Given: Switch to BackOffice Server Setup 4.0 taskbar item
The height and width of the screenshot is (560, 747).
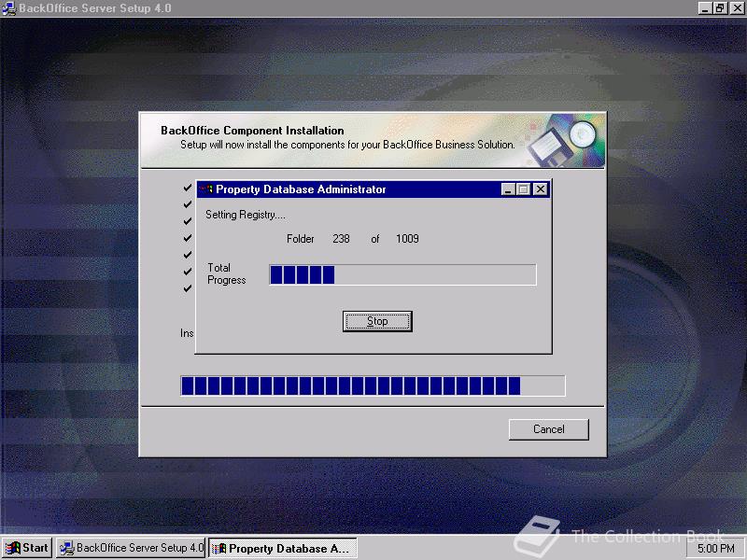Looking at the screenshot, I should [x=132, y=548].
